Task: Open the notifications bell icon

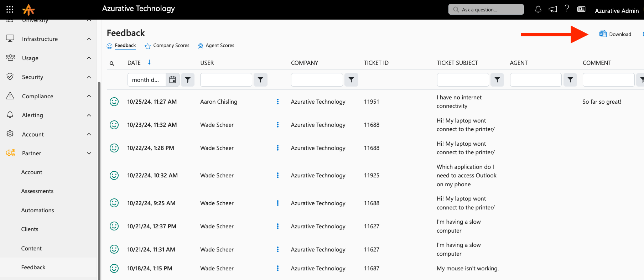Action: 538,9
